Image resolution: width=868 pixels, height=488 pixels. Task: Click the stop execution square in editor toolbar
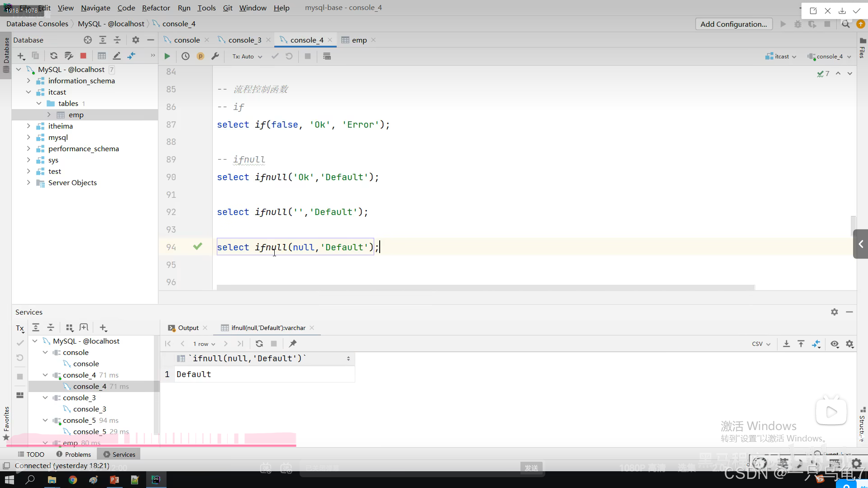tap(308, 56)
